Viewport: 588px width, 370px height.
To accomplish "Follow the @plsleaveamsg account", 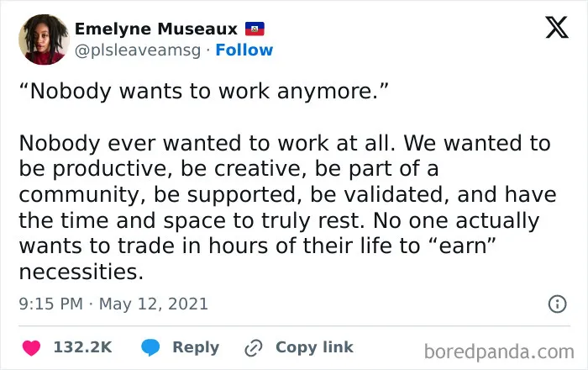I will click(244, 50).
